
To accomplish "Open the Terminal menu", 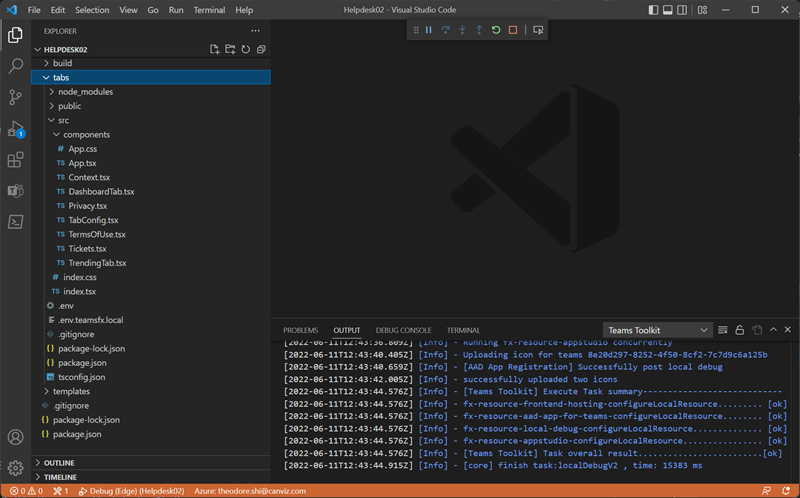I will pos(209,10).
